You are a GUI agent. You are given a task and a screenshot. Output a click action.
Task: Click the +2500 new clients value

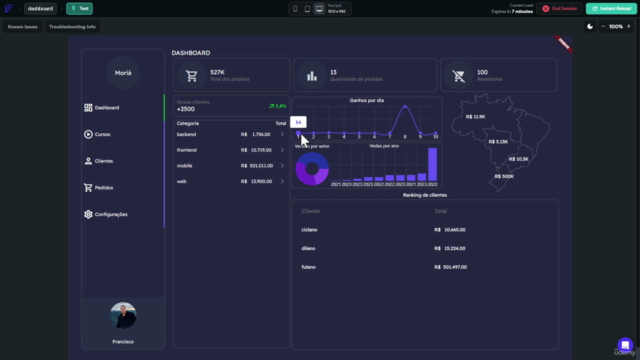pyautogui.click(x=186, y=109)
